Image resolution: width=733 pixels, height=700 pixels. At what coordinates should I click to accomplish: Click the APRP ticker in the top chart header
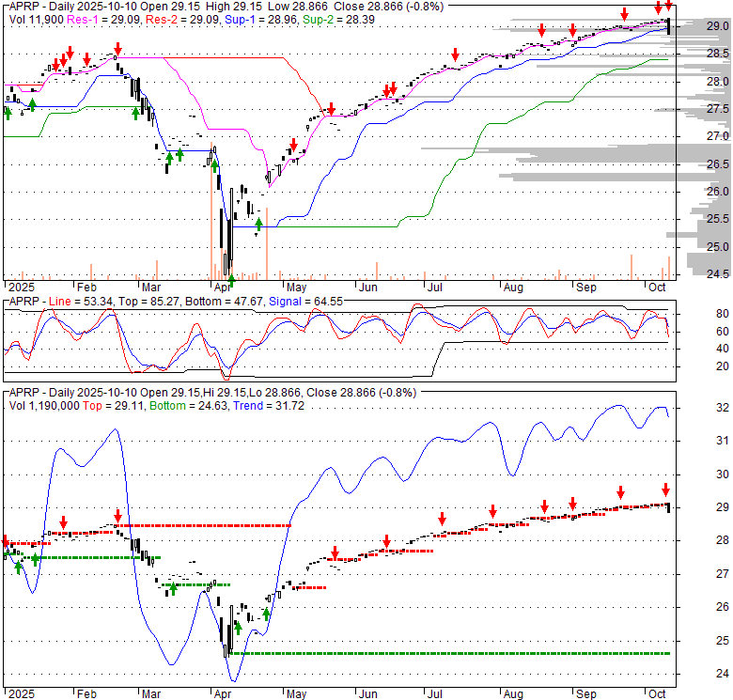coord(25,5)
